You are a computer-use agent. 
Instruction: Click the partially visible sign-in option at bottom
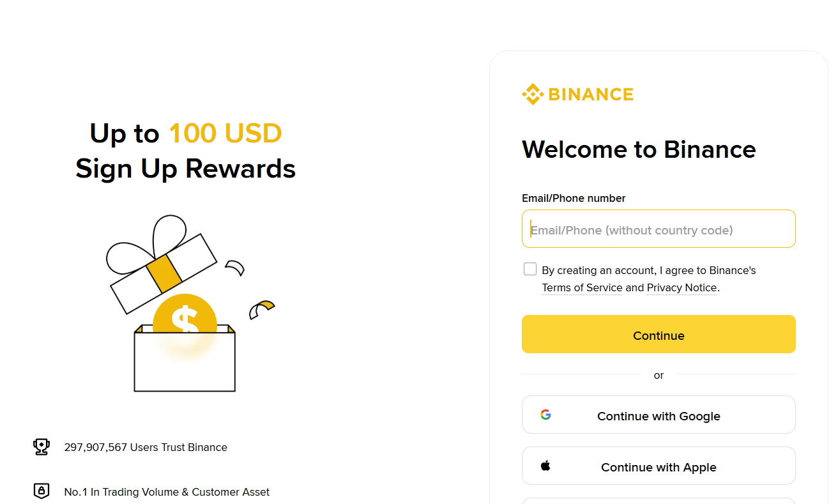click(x=659, y=501)
